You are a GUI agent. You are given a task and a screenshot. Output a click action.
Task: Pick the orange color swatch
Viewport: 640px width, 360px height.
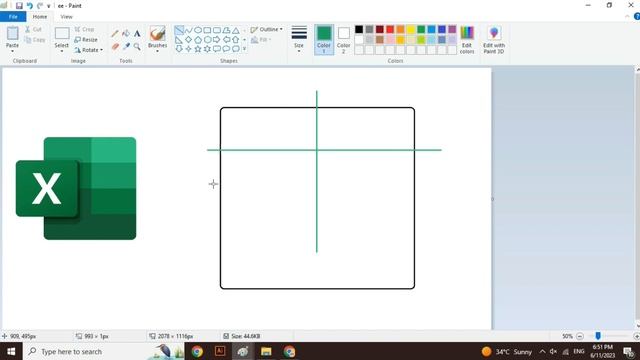coord(400,29)
